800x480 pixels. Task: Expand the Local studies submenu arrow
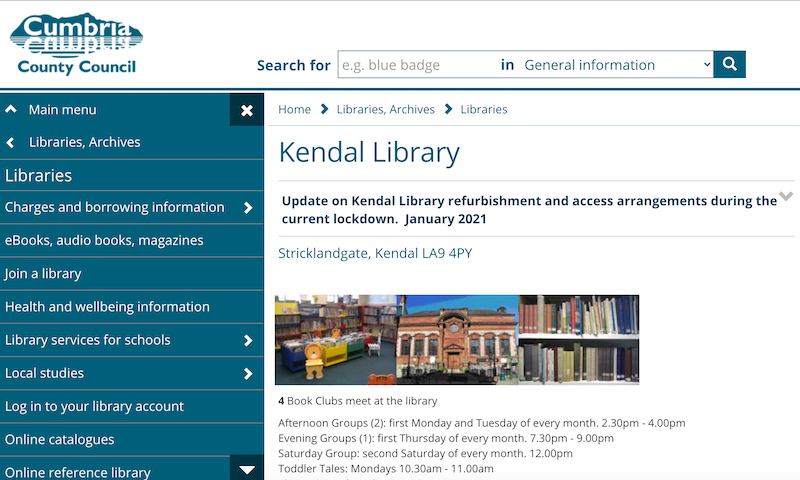point(248,374)
